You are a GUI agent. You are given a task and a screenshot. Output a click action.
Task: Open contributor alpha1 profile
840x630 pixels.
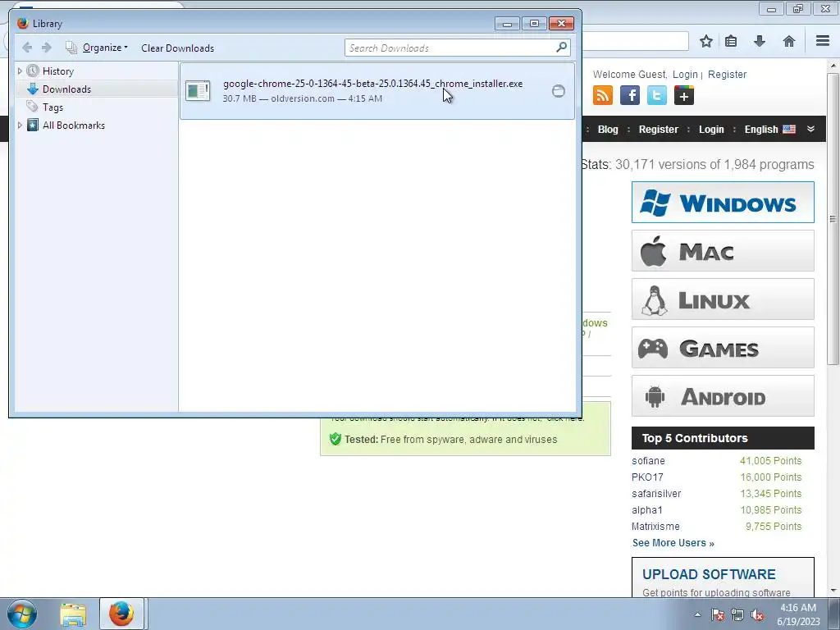pyautogui.click(x=646, y=510)
